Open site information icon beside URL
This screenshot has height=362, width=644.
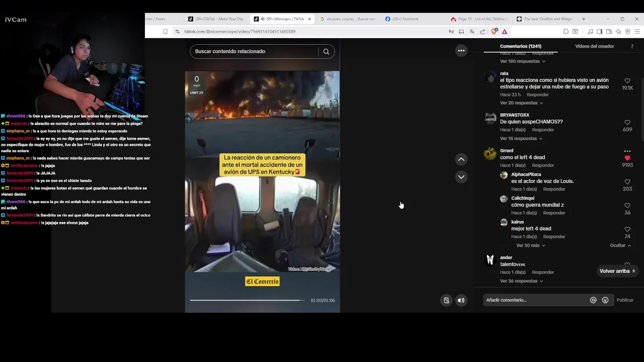click(177, 31)
